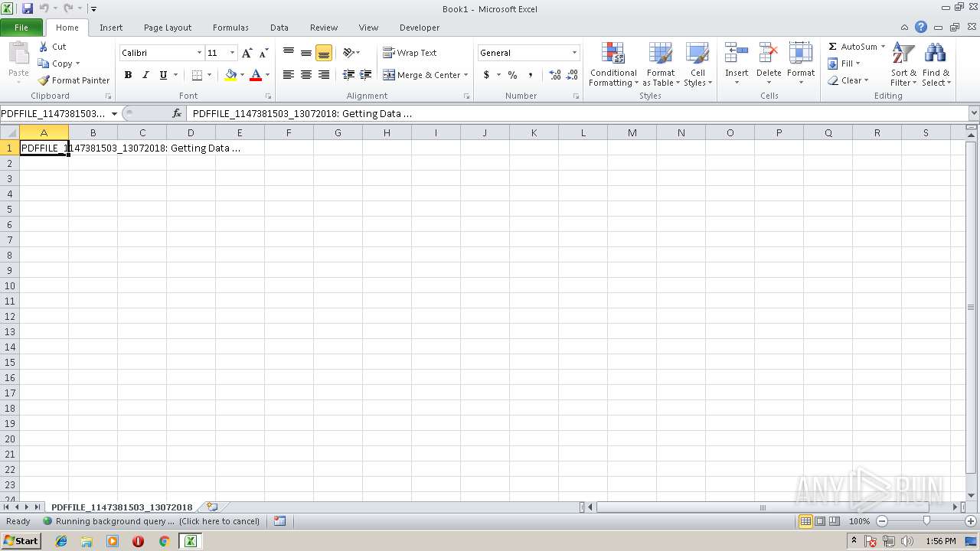Click the Top Align icon
Image resolution: width=980 pixels, height=551 pixels.
click(x=289, y=53)
